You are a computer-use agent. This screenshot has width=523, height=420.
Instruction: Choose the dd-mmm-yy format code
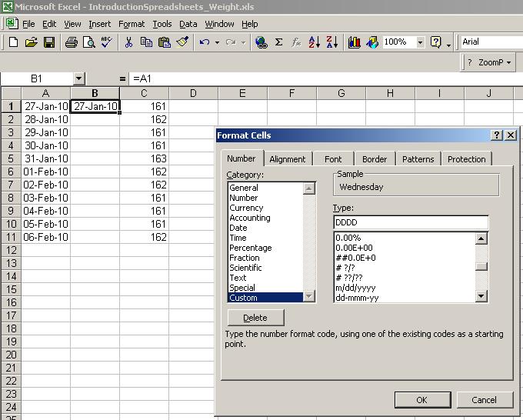(x=405, y=298)
